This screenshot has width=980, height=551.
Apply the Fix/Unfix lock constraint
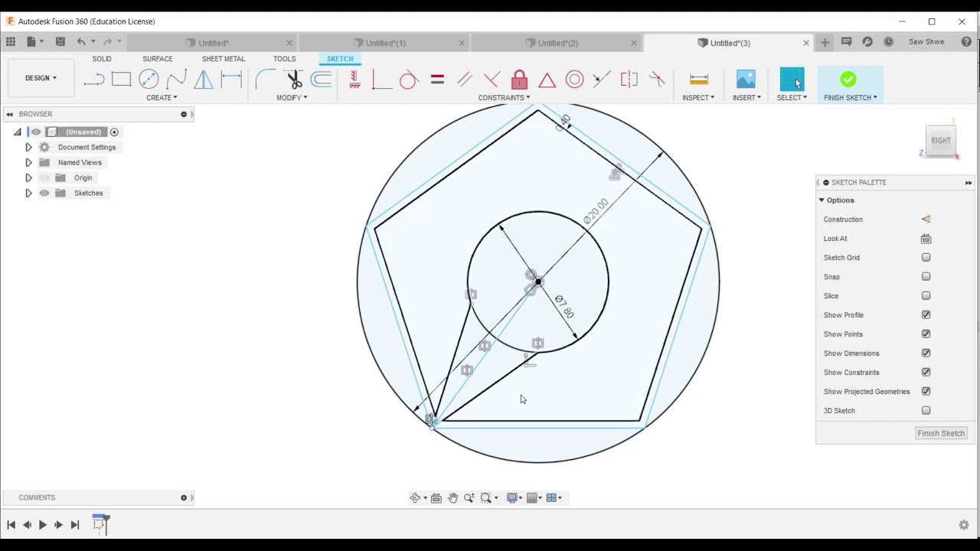(x=519, y=79)
